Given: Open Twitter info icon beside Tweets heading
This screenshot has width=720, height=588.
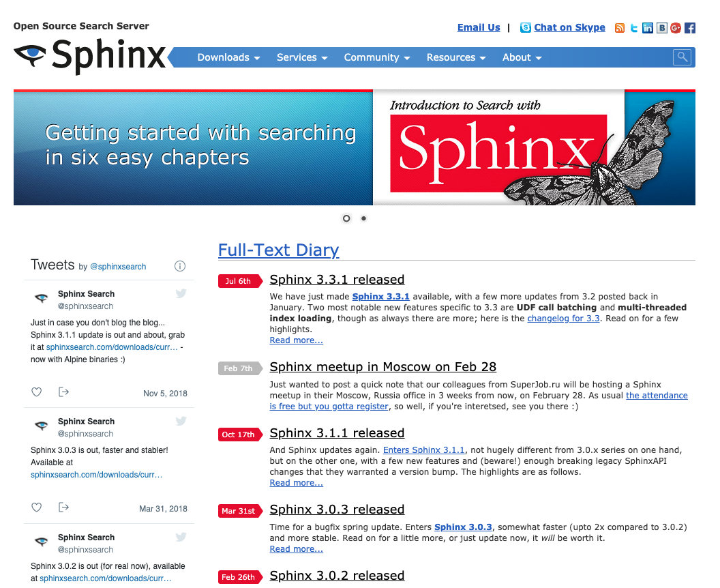Looking at the screenshot, I should click(x=180, y=266).
